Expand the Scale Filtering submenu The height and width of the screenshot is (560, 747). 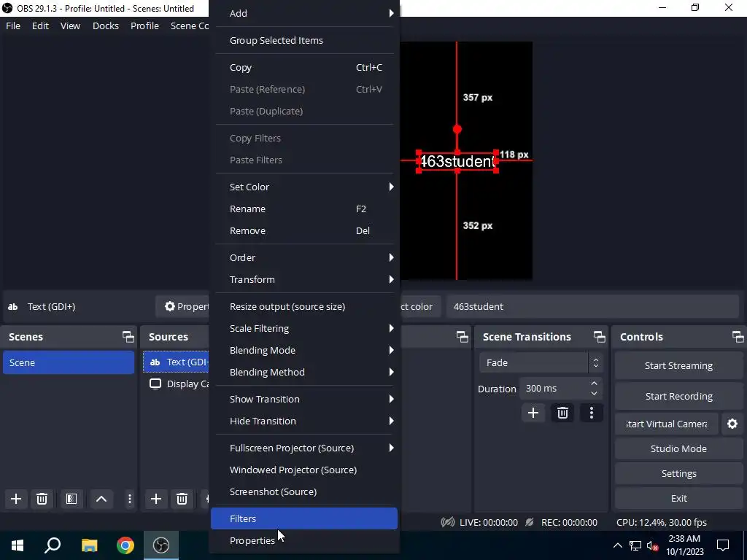pos(304,329)
